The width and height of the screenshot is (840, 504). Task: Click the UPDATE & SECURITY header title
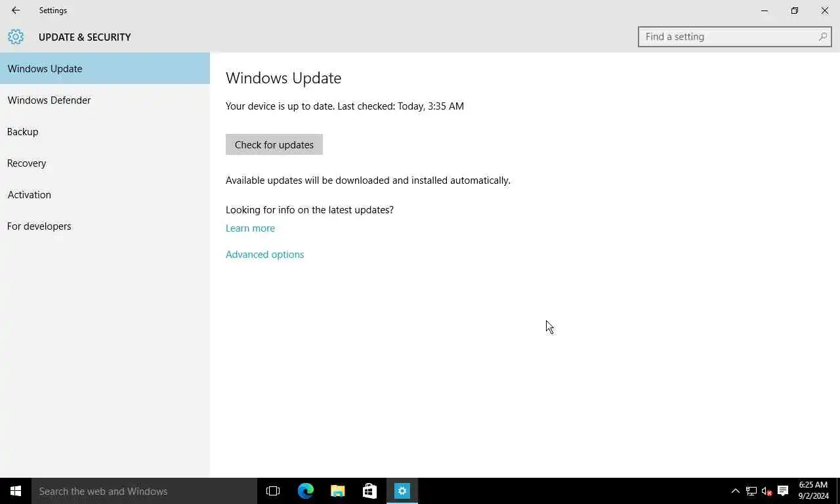click(85, 37)
